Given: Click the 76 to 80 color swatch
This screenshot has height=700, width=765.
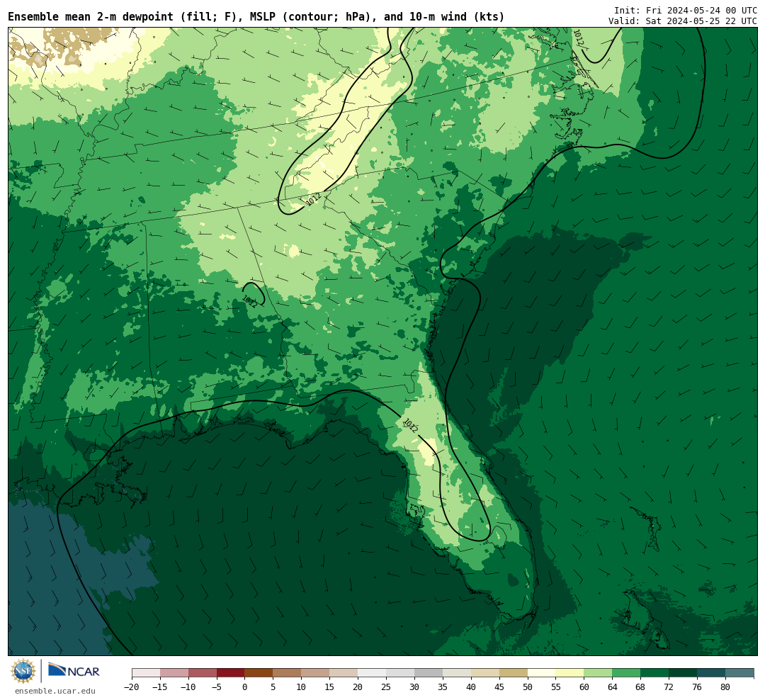Looking at the screenshot, I should pos(712,672).
